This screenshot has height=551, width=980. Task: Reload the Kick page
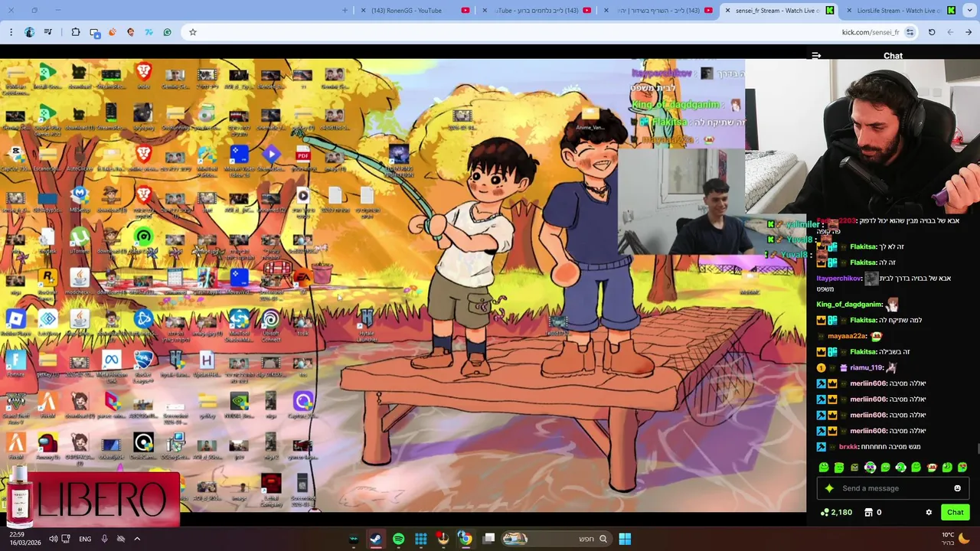click(x=932, y=32)
